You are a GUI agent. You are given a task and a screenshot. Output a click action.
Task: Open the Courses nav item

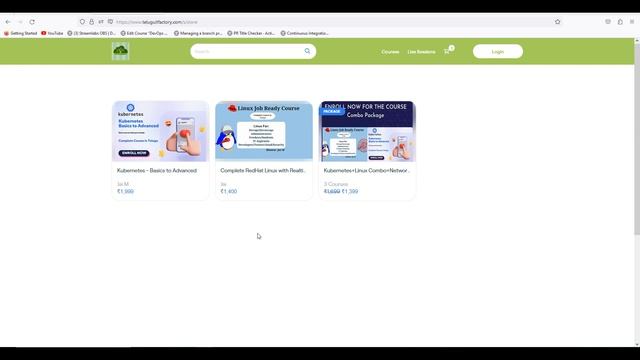pos(390,52)
